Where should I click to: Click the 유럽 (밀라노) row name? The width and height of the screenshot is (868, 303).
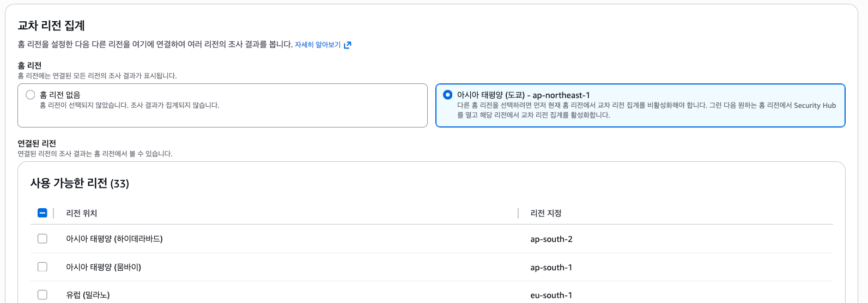pyautogui.click(x=88, y=295)
